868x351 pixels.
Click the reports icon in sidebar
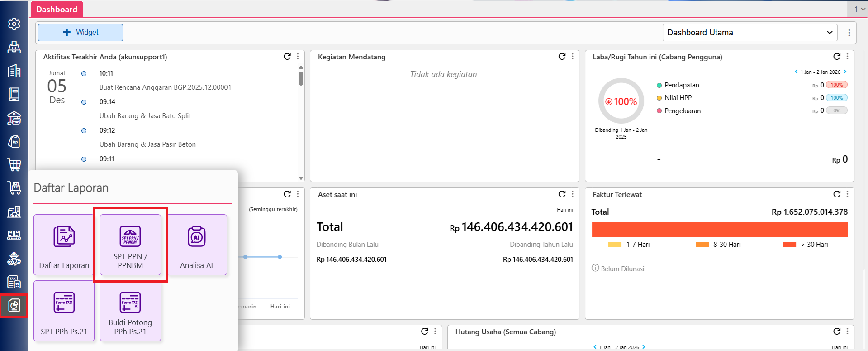tap(14, 306)
